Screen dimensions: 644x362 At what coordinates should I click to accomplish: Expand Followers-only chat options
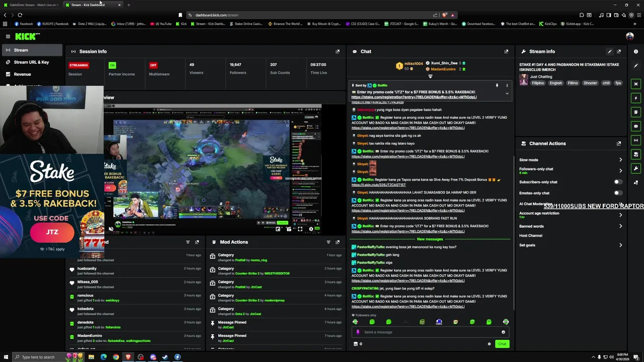620,171
